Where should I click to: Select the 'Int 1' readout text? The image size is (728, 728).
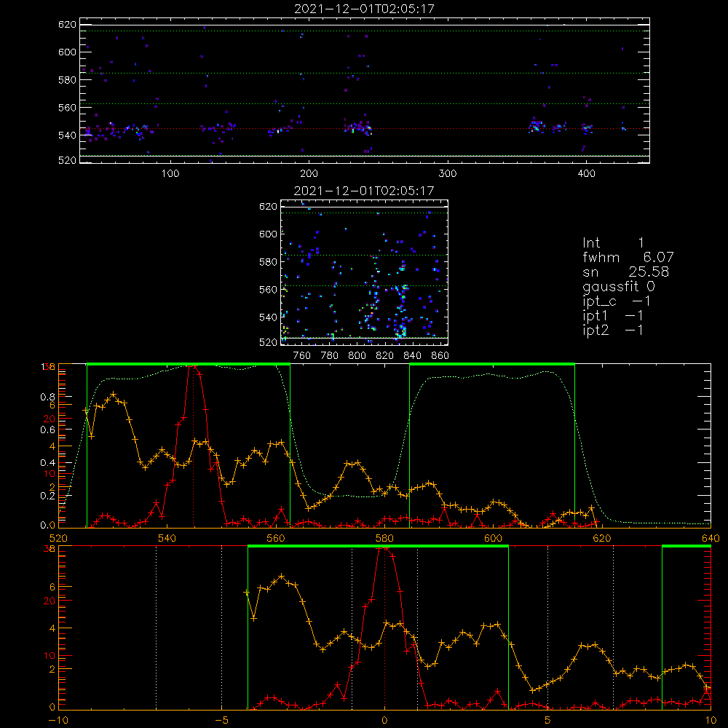(x=613, y=243)
